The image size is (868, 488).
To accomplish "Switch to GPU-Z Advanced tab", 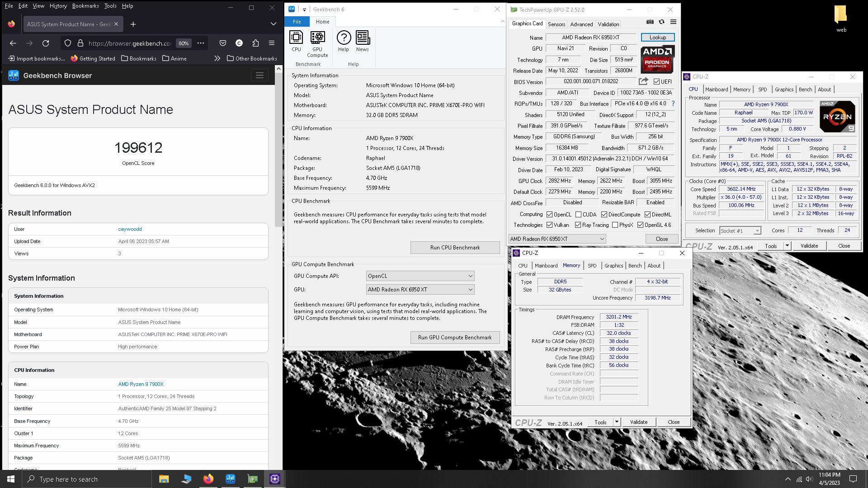I will [581, 24].
